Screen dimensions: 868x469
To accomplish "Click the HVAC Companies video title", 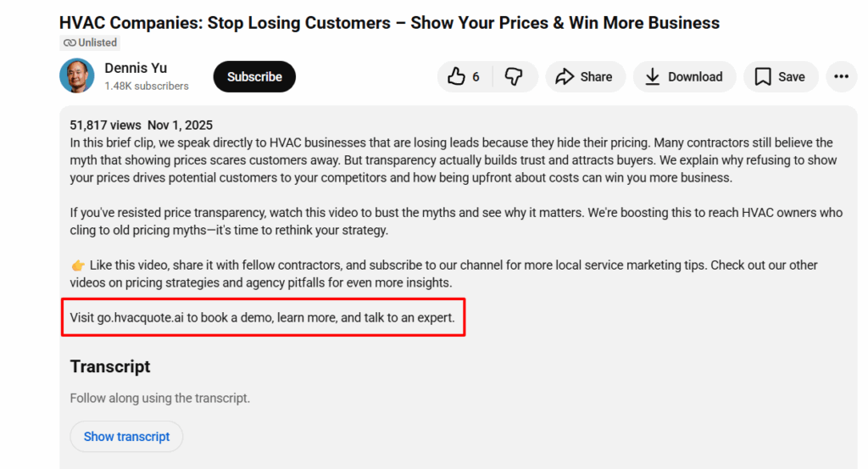I will point(389,23).
